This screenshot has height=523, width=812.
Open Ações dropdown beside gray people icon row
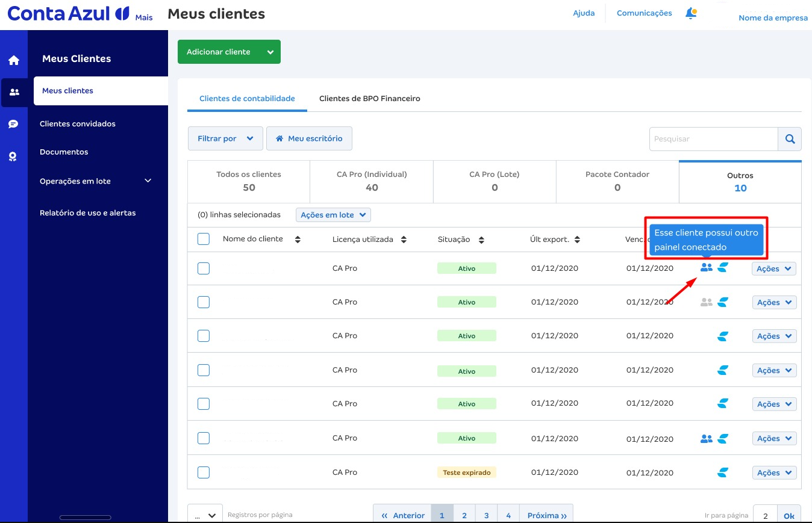click(774, 302)
